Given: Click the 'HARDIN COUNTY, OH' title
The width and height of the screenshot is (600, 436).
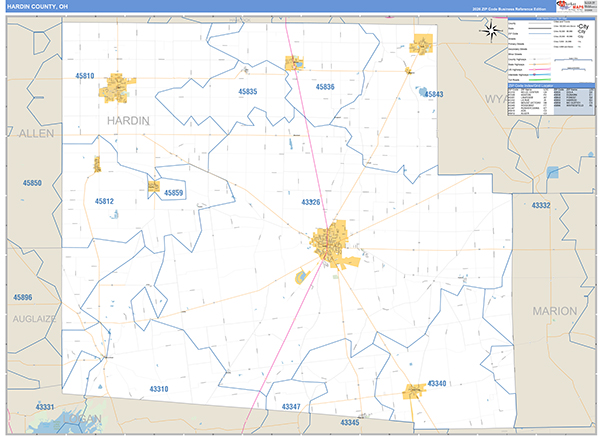Looking at the screenshot, I should pos(37,7).
